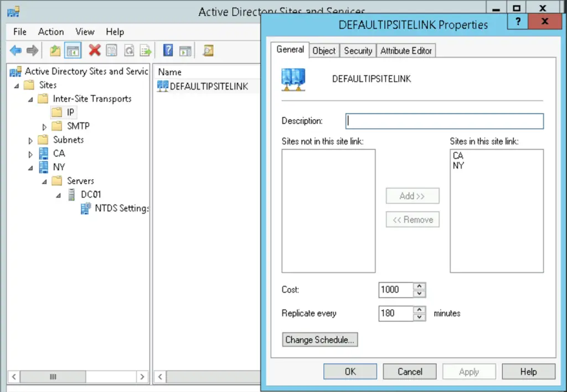Expand the SMTP tree node
The height and width of the screenshot is (392, 567).
(x=44, y=127)
